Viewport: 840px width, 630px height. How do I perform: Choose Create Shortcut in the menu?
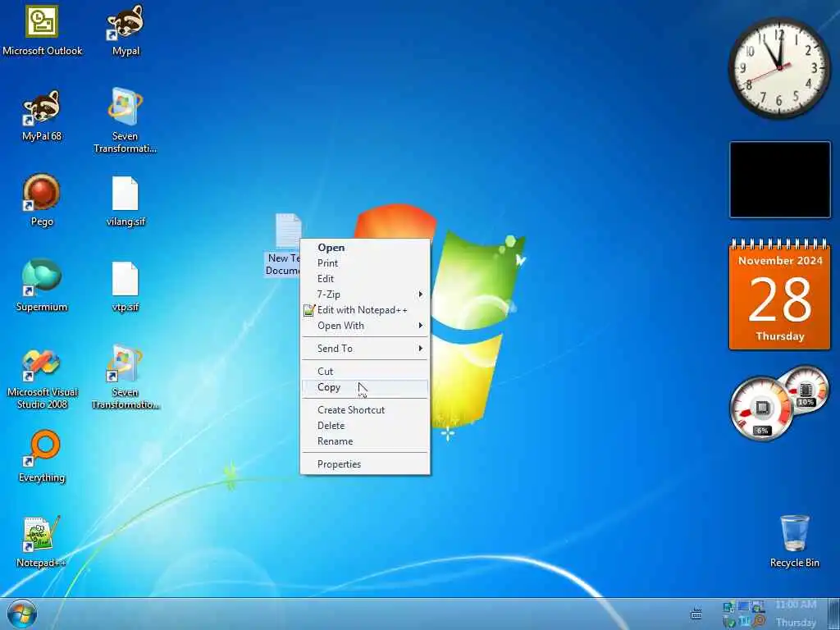click(x=365, y=410)
